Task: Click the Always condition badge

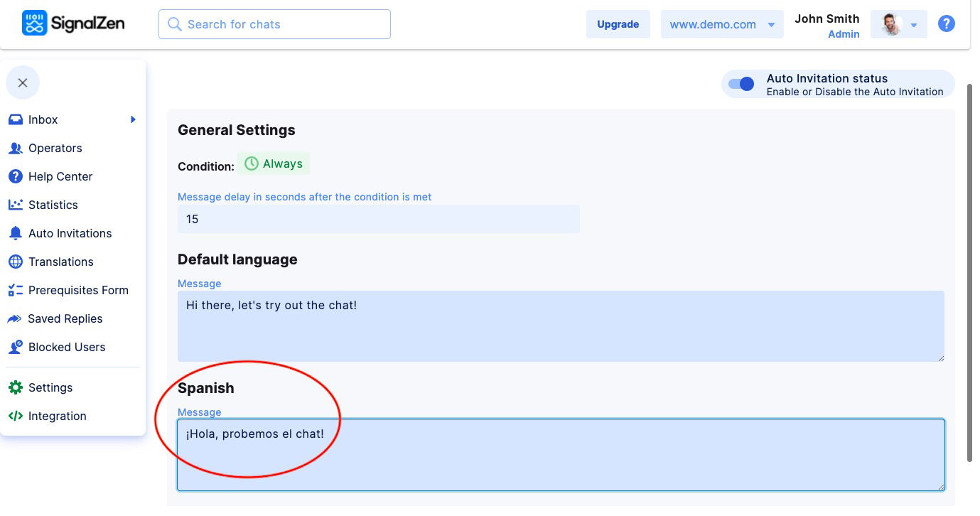Action: (x=274, y=164)
